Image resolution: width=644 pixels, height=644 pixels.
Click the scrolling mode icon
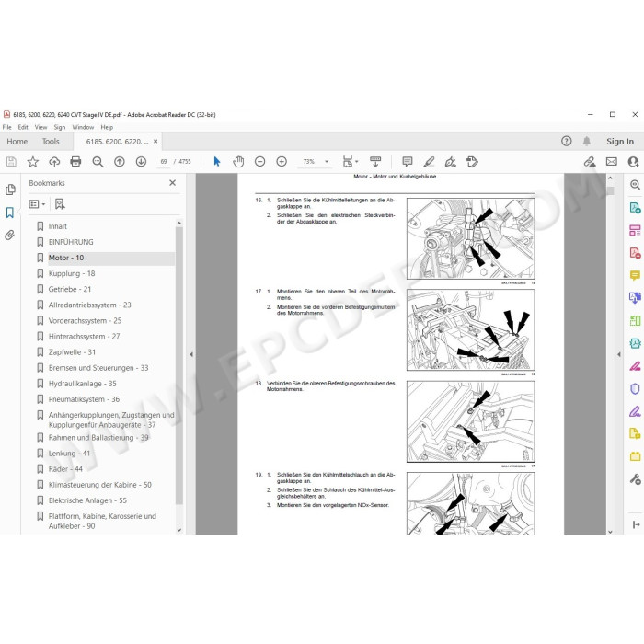tap(375, 162)
